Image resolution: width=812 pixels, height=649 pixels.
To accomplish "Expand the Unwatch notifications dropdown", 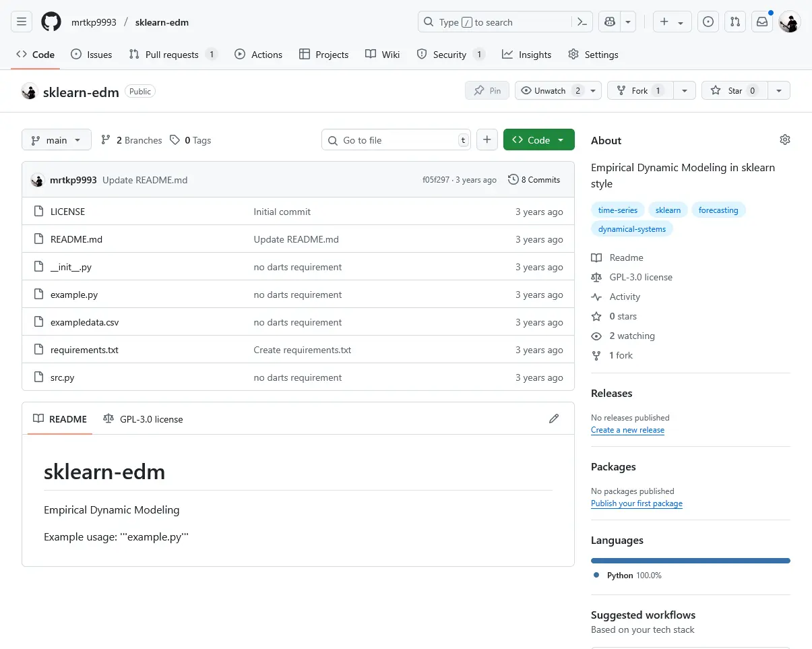I will pyautogui.click(x=558, y=90).
